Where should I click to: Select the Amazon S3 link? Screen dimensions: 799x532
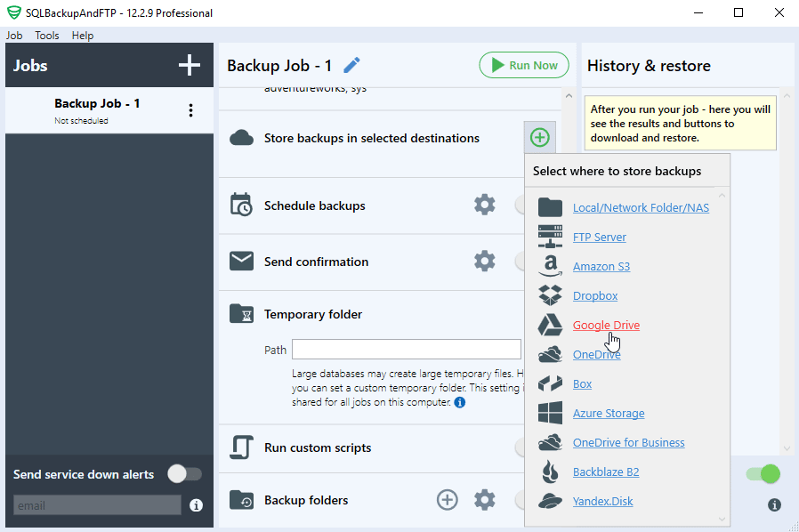[x=601, y=267]
